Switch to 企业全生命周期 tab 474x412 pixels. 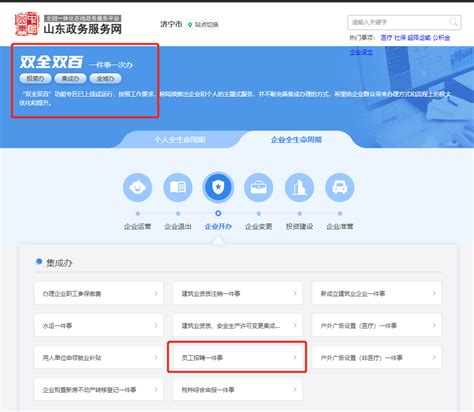pos(296,139)
